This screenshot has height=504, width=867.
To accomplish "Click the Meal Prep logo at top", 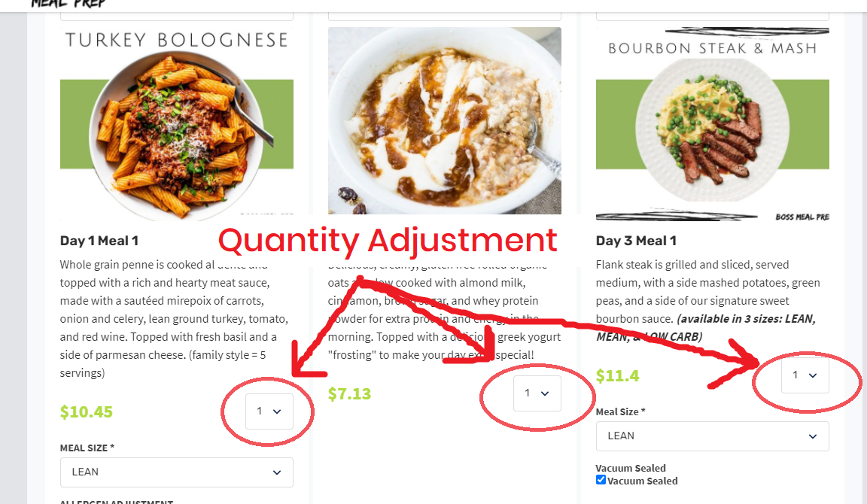I will click(68, 4).
